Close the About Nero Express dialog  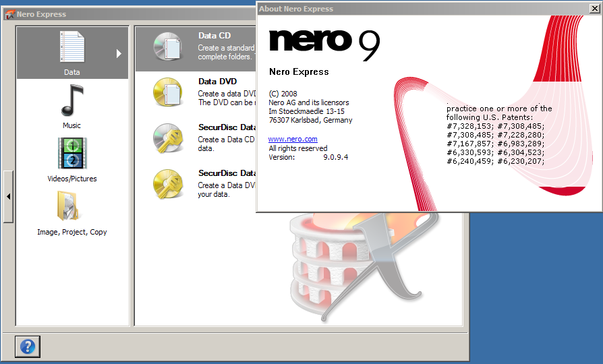pyautogui.click(x=594, y=9)
